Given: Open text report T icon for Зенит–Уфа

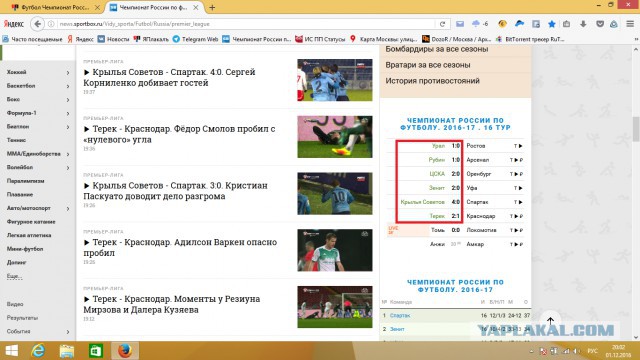Looking at the screenshot, I should [x=515, y=188].
